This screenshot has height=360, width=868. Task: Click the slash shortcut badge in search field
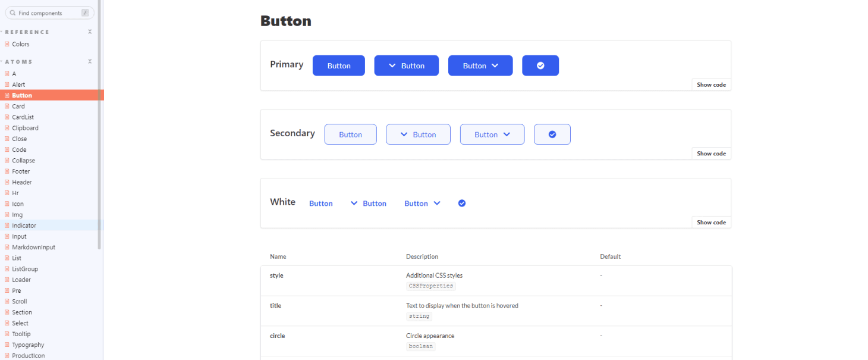tap(85, 12)
